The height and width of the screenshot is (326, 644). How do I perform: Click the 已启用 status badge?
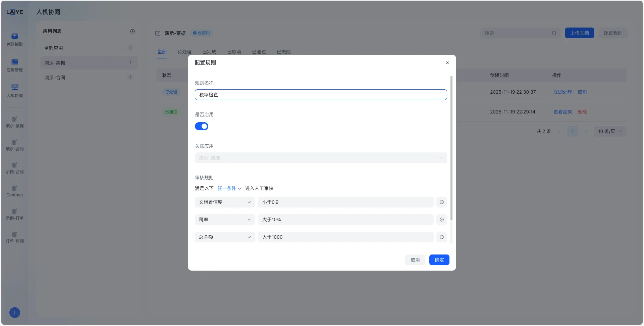click(x=201, y=33)
